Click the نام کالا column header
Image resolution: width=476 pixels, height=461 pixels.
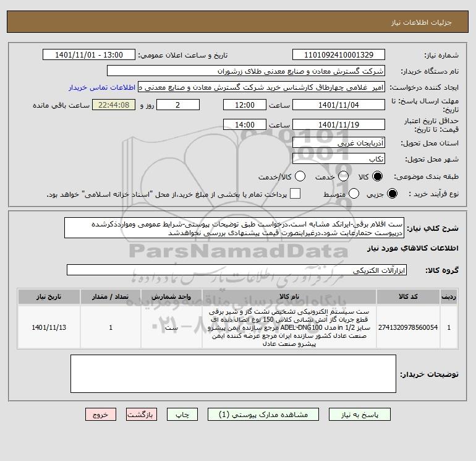(x=289, y=296)
